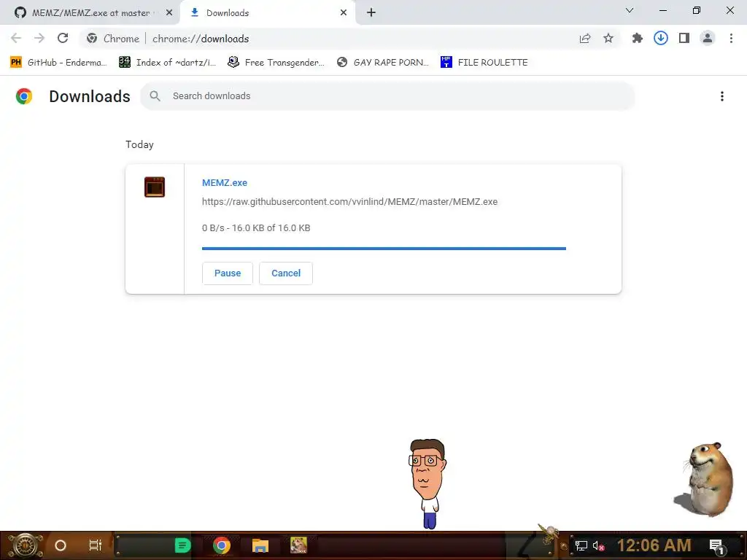Viewport: 747px width, 560px height.
Task: Open Chrome's three-dot main menu
Action: (731, 38)
